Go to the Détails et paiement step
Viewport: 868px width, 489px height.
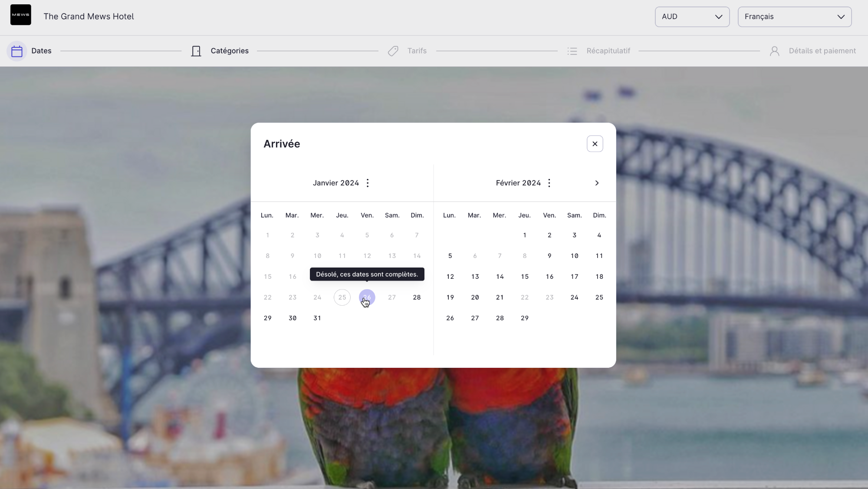[822, 51]
